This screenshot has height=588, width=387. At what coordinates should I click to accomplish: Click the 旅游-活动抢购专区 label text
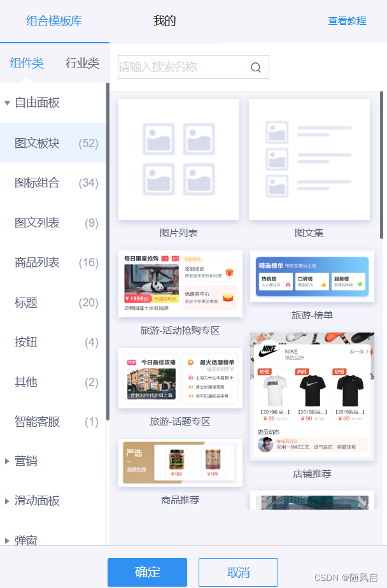click(x=180, y=331)
